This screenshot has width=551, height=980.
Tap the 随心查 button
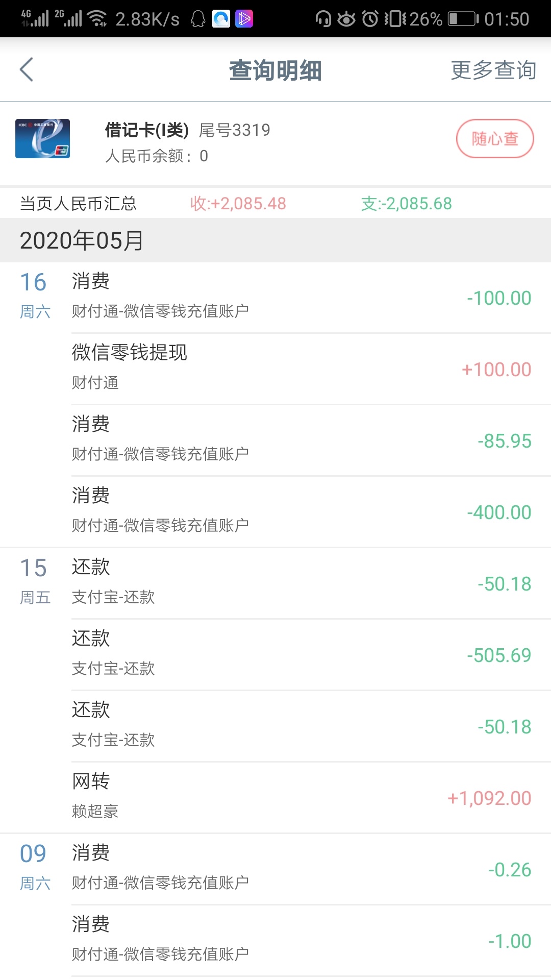click(495, 138)
